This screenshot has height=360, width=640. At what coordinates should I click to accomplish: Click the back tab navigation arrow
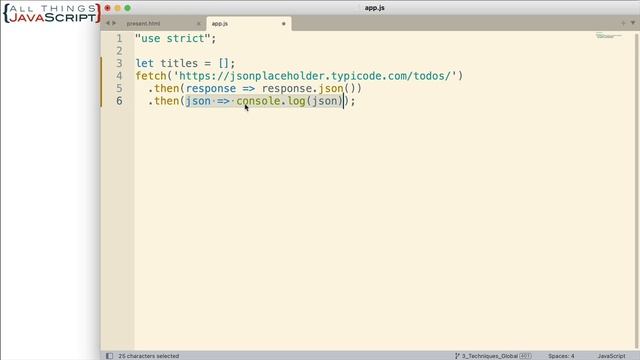coord(108,23)
